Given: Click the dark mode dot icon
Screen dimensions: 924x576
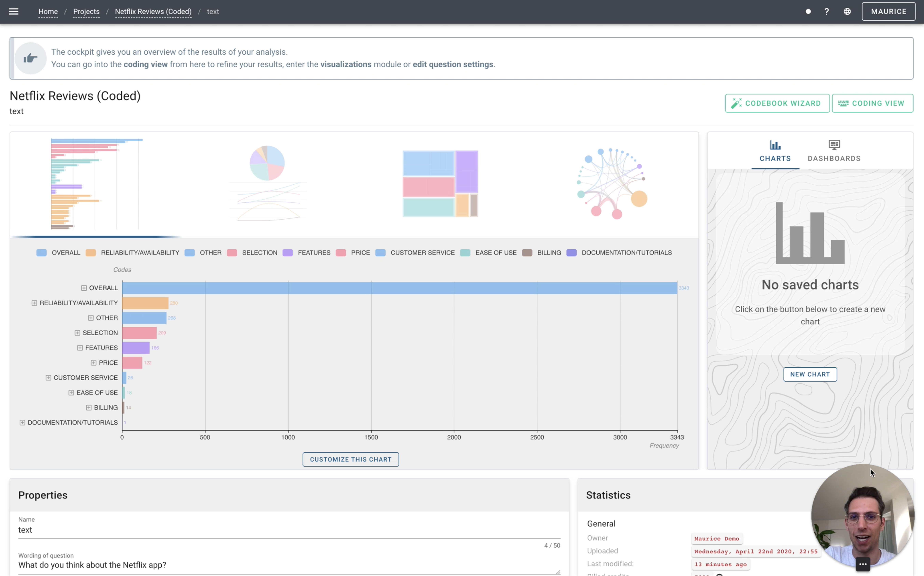Looking at the screenshot, I should click(x=808, y=11).
